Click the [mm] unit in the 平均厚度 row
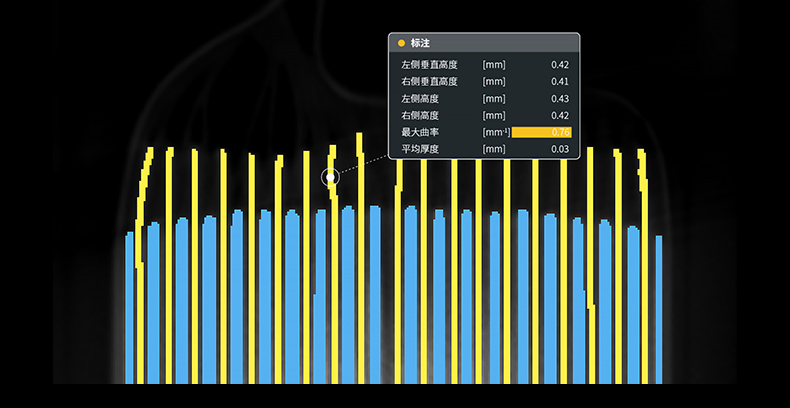The height and width of the screenshot is (408, 790). pos(494,149)
